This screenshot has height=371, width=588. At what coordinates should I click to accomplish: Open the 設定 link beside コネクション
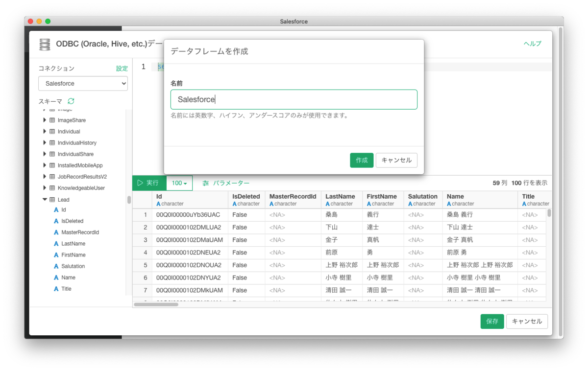pyautogui.click(x=122, y=69)
